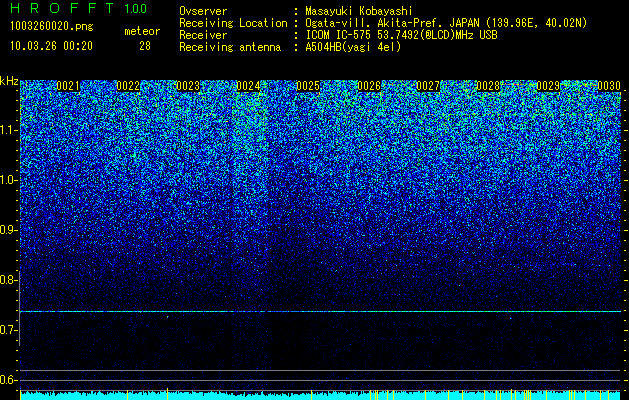629x400 pixels.
Task: Click the 0026 time marker
Action: pos(369,86)
